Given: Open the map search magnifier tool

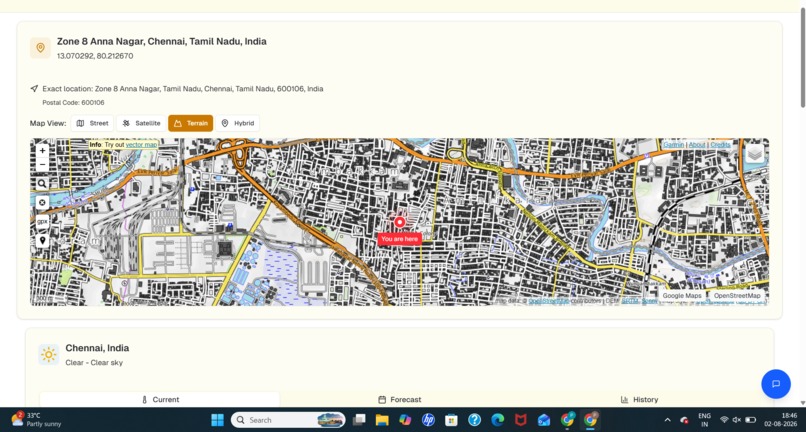Looking at the screenshot, I should (x=42, y=184).
